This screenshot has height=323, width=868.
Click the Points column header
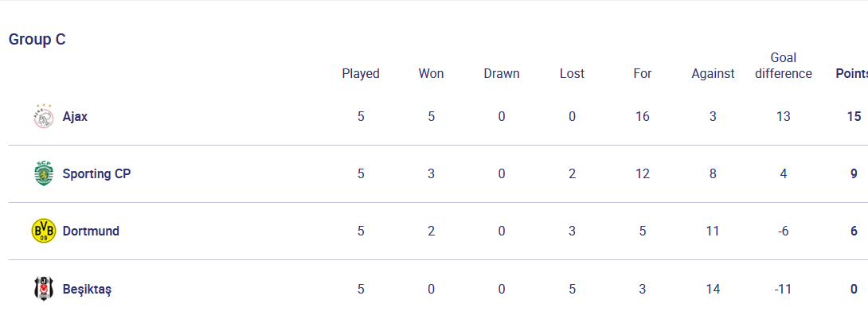(851, 73)
